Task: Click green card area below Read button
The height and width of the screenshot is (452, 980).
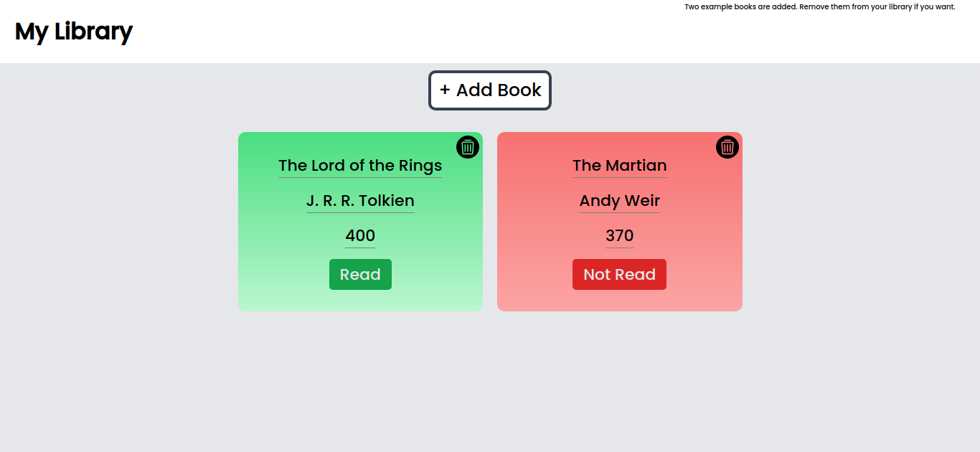Action: coord(360,301)
